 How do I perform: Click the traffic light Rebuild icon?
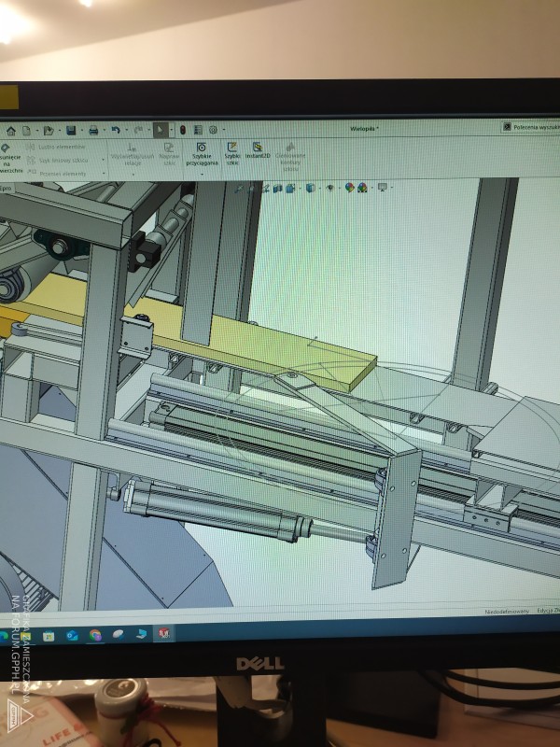pyautogui.click(x=183, y=130)
